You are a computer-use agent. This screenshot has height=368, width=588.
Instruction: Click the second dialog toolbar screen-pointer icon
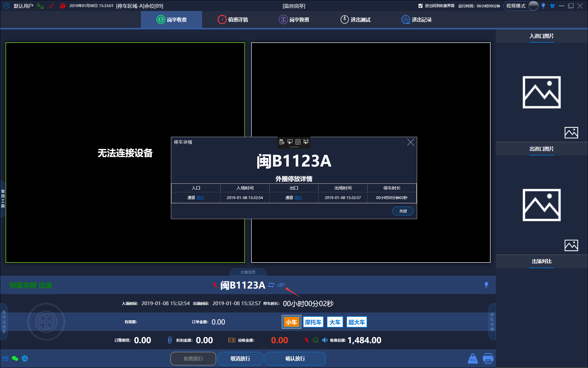pyautogui.click(x=290, y=142)
